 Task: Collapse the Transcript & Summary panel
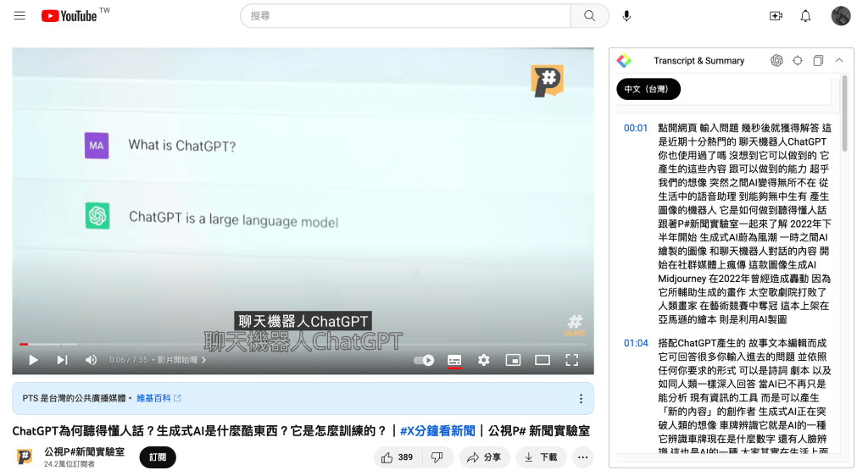click(x=839, y=61)
